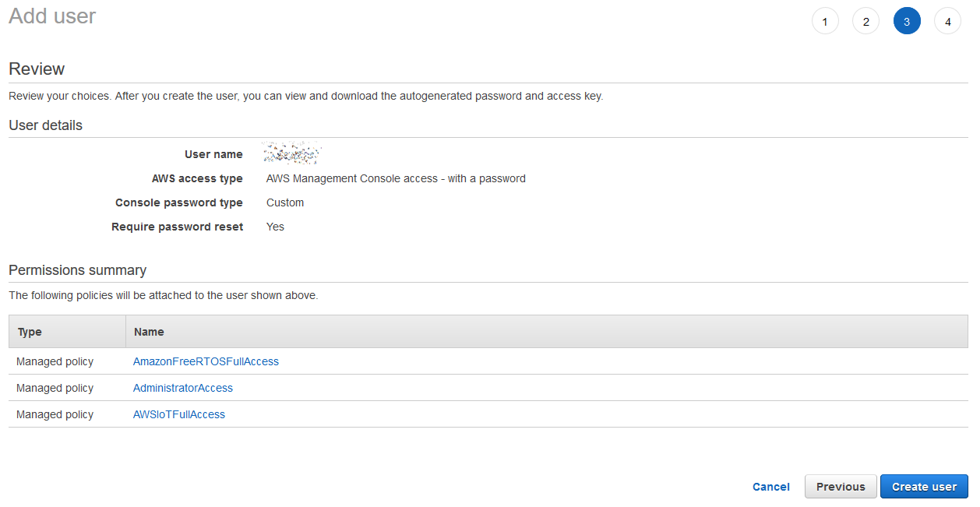Click the Type column header

point(30,332)
